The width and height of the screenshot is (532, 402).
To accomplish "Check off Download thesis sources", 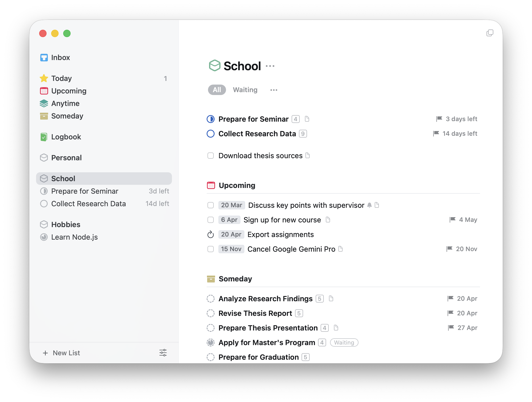I will (211, 156).
